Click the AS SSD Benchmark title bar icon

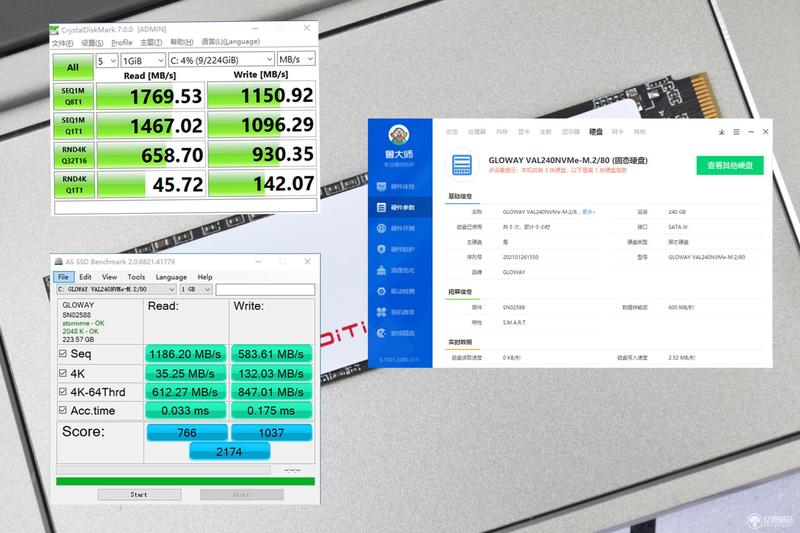pos(59,262)
